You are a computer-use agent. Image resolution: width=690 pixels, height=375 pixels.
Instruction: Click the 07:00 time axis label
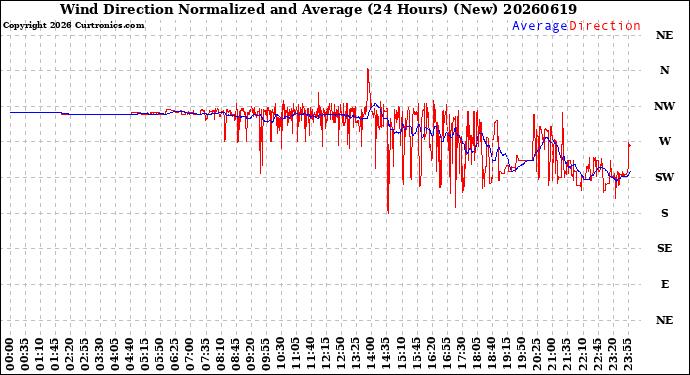190,355
